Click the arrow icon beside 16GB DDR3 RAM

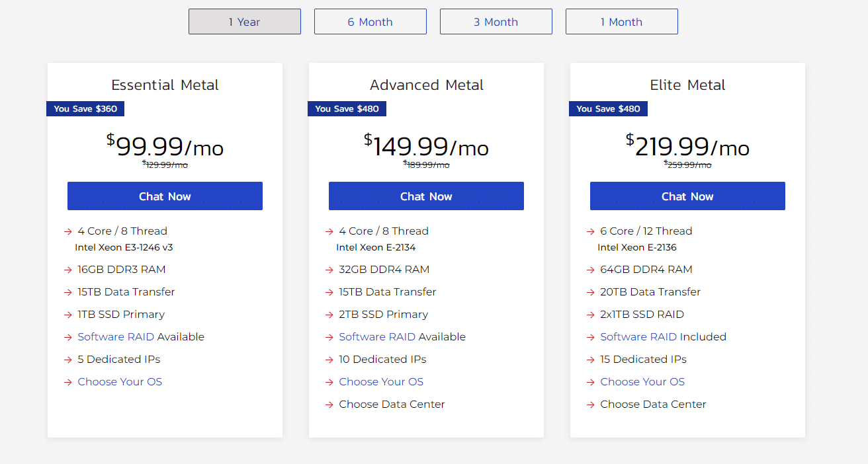point(67,270)
